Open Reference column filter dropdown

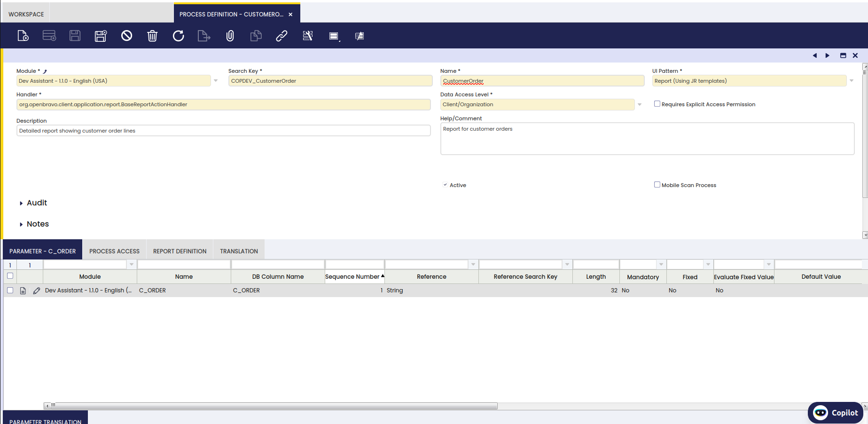pos(473,265)
